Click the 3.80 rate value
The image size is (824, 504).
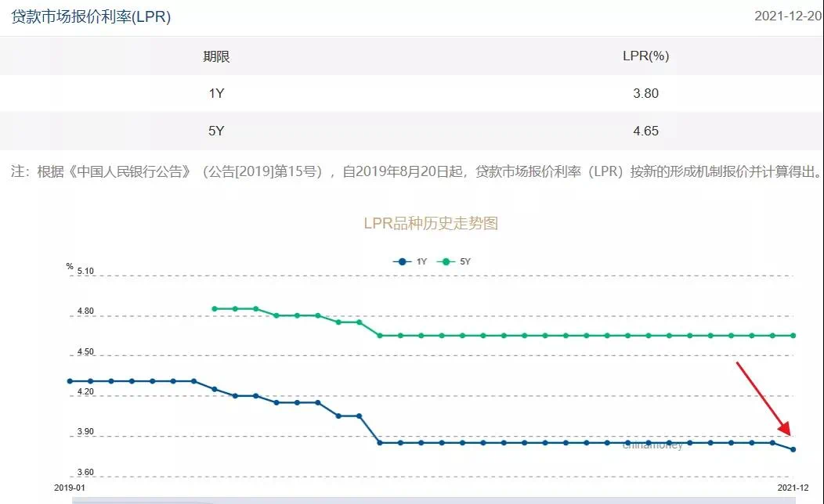[646, 93]
